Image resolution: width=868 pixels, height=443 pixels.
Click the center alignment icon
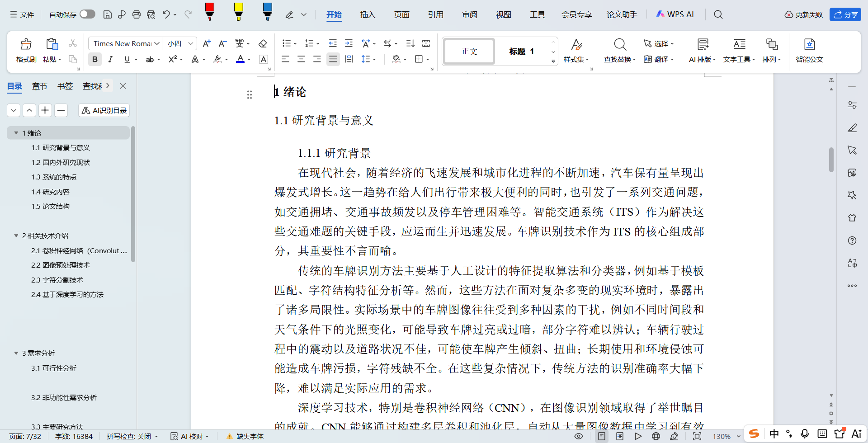[301, 59]
